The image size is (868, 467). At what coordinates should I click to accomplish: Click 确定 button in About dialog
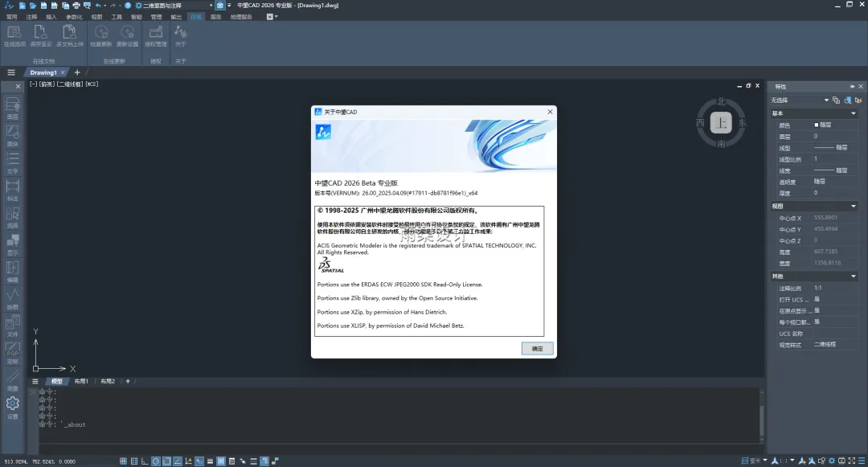pos(537,349)
